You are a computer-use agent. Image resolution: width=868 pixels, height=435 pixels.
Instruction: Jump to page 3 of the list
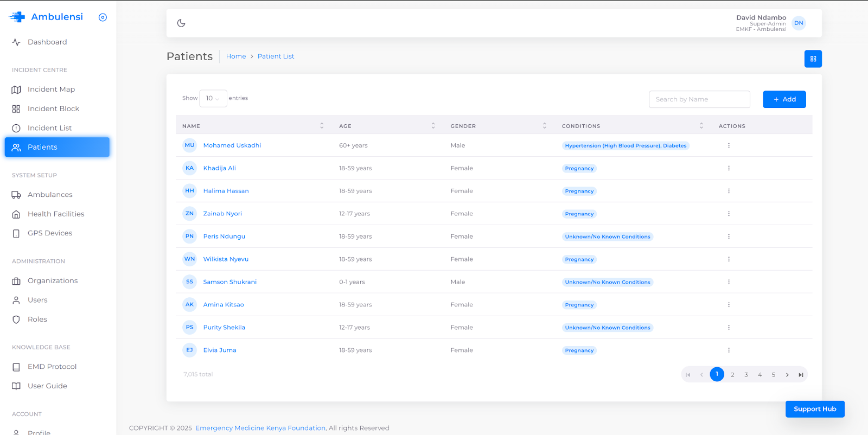coord(746,375)
